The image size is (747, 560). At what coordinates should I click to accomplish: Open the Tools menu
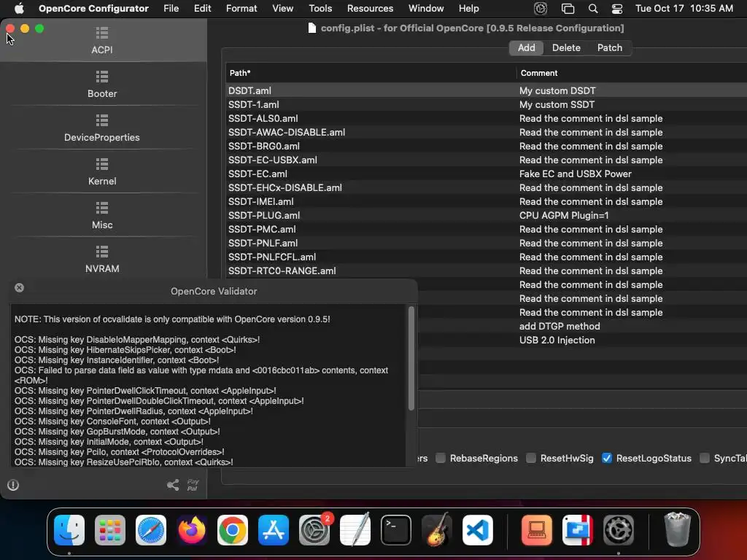pos(320,9)
